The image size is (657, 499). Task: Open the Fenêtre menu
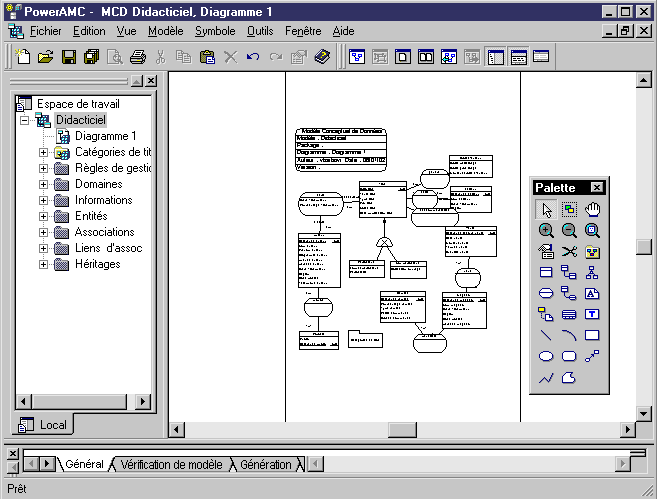(303, 31)
